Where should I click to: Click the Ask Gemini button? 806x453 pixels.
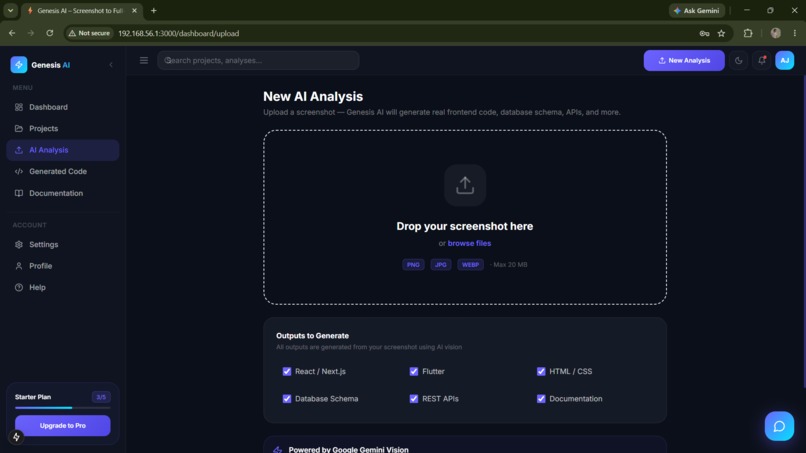tap(697, 10)
